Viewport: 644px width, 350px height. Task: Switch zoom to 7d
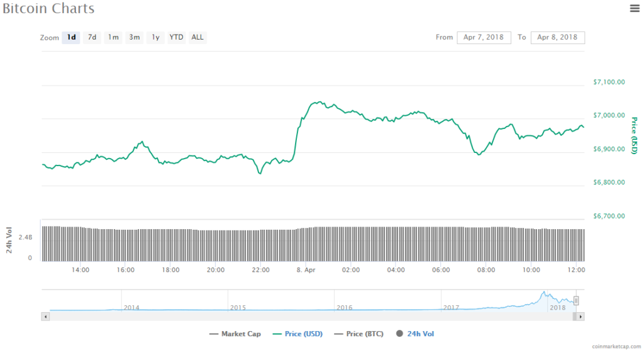point(92,37)
